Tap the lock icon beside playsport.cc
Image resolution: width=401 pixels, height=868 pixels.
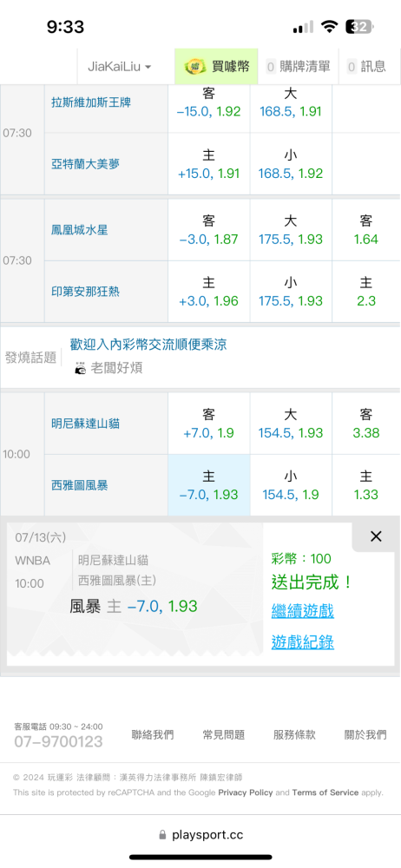[162, 835]
